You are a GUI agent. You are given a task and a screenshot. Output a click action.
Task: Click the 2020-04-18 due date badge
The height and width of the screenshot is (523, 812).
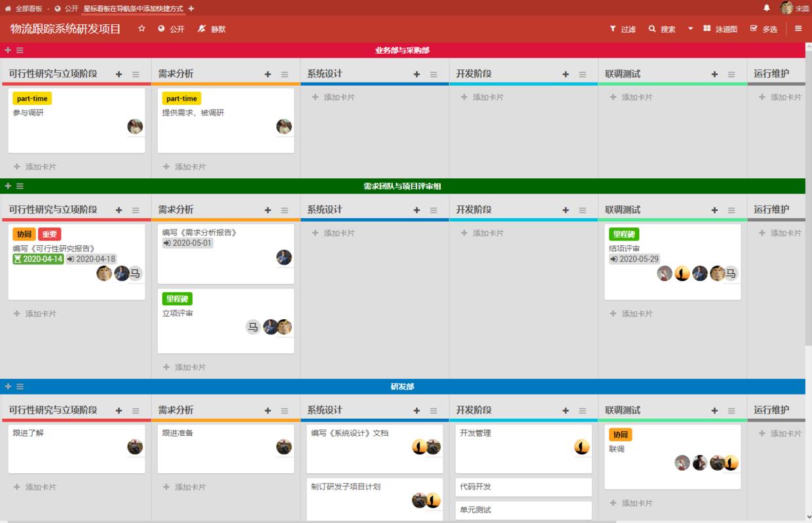(x=91, y=259)
